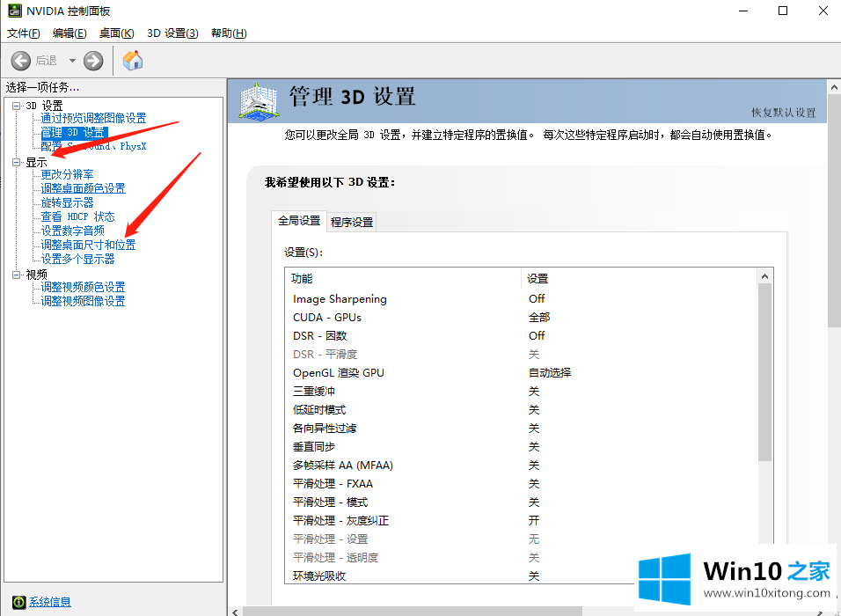Viewport: 841px width, 616px height.
Task: Collapse the 视频 tree node
Action: (17, 275)
